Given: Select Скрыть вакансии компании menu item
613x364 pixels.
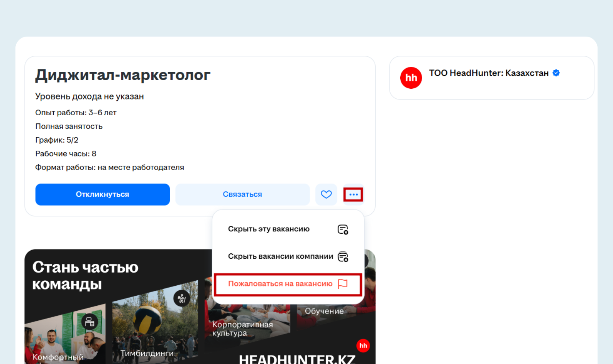Looking at the screenshot, I should 288,256.
